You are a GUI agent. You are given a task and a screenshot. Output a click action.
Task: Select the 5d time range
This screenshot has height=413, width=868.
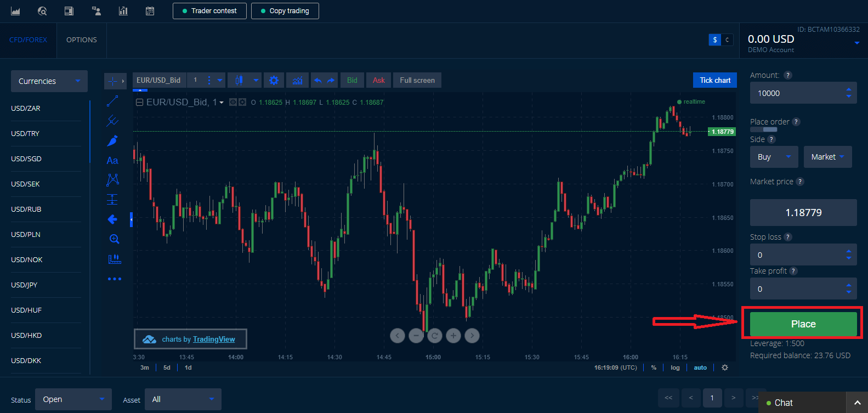click(x=167, y=367)
